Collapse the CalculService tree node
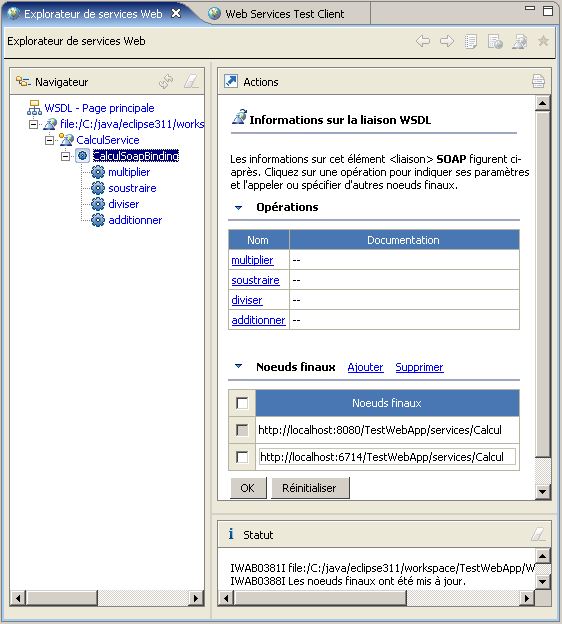The image size is (562, 624). coord(49,140)
